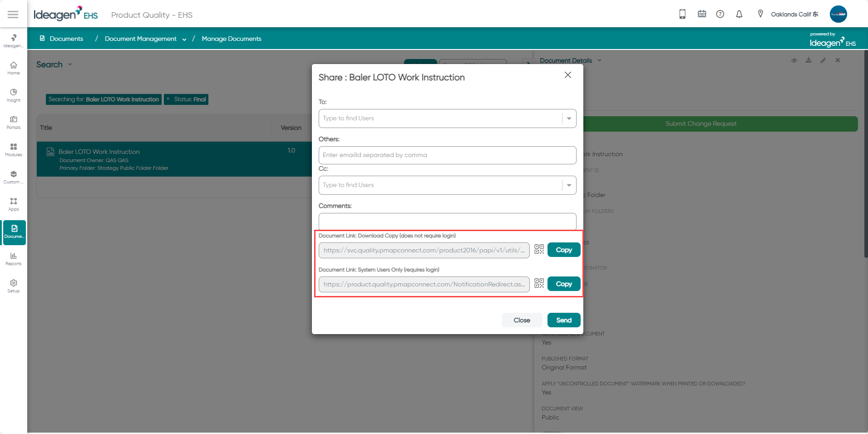Click download icon in Document Details

tap(809, 60)
